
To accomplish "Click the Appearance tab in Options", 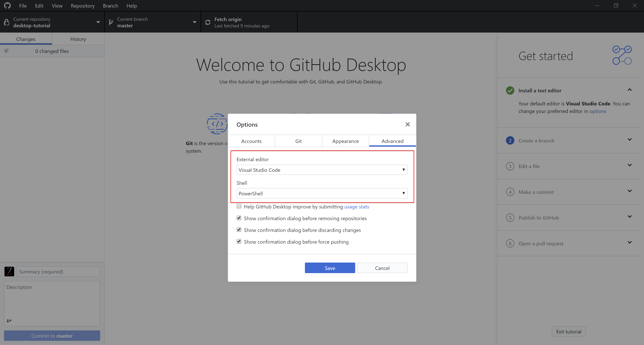I will 345,141.
